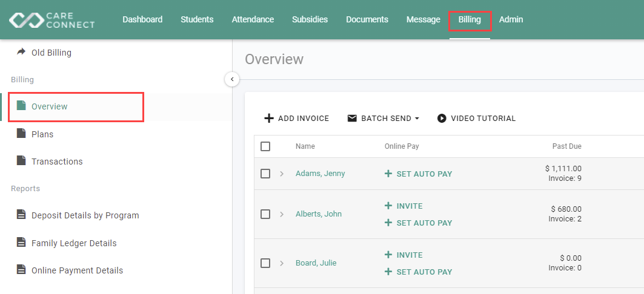Open Deposit Details by Program report
This screenshot has height=294, width=644.
(x=85, y=215)
